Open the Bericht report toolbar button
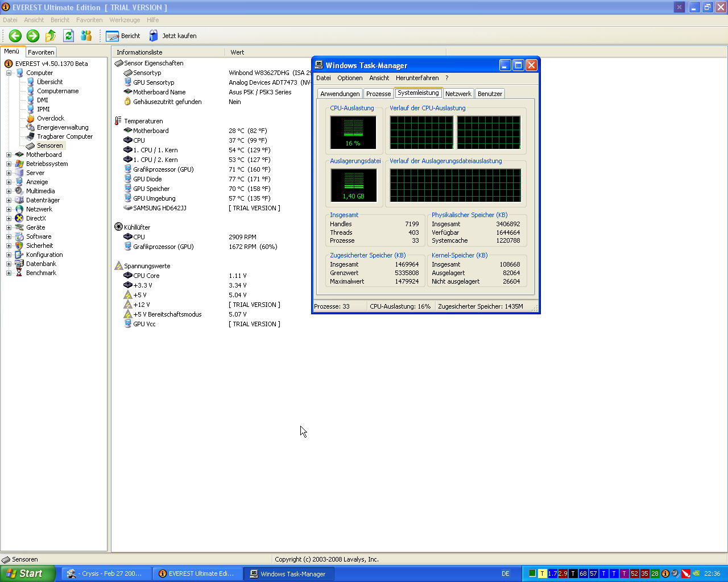This screenshot has width=728, height=582. 123,36
